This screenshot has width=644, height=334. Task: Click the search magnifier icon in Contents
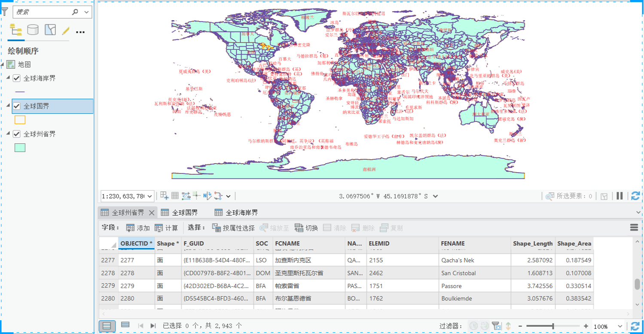point(75,12)
